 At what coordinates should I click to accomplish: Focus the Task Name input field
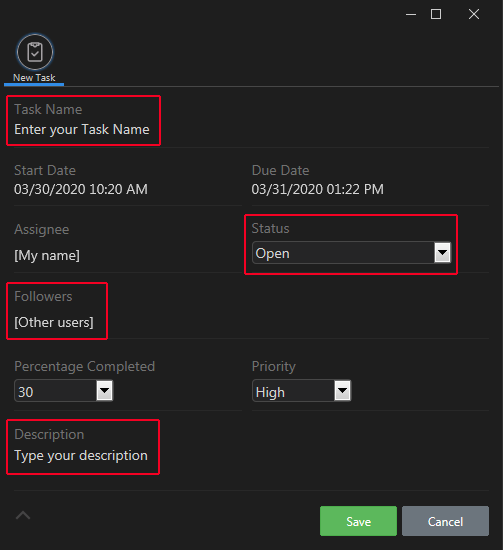(x=82, y=129)
